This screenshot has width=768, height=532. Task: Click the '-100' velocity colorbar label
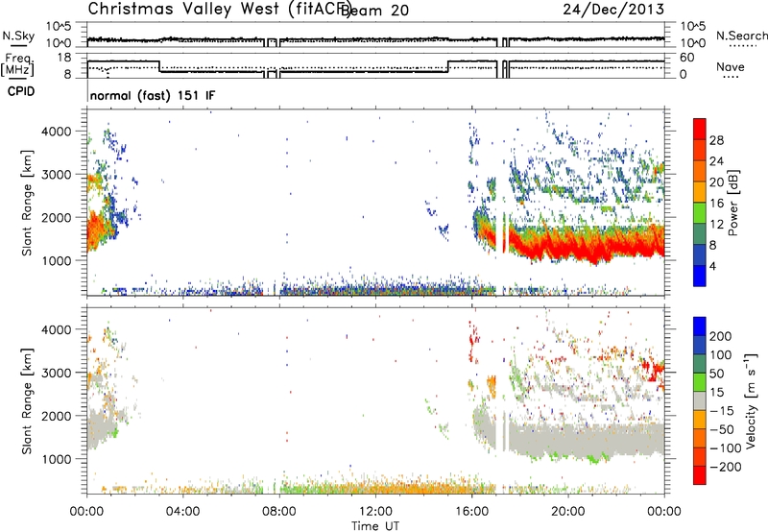click(726, 448)
